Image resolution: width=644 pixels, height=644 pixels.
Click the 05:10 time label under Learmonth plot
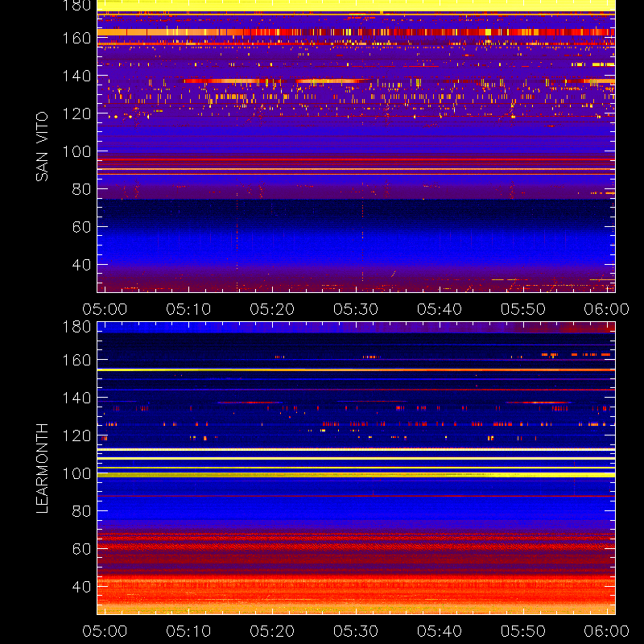(188, 631)
